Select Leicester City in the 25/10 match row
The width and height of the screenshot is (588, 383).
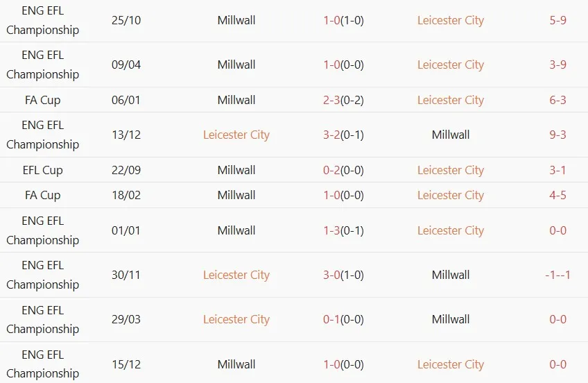coord(451,20)
